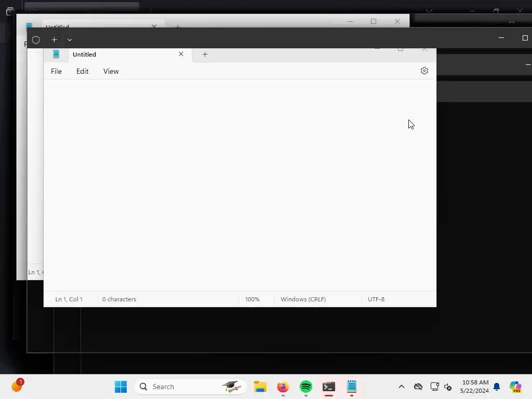This screenshot has height=399, width=532.
Task: Click the graduation cap search highlight icon
Action: [x=231, y=387]
